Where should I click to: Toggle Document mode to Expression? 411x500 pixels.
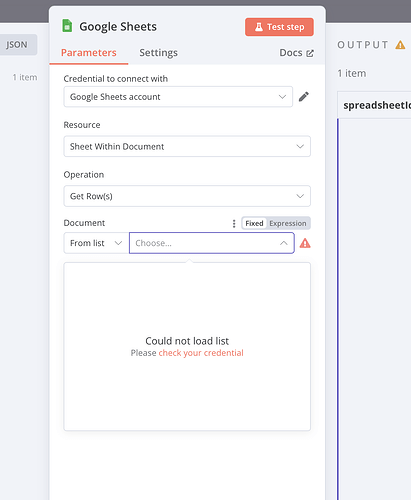point(288,223)
